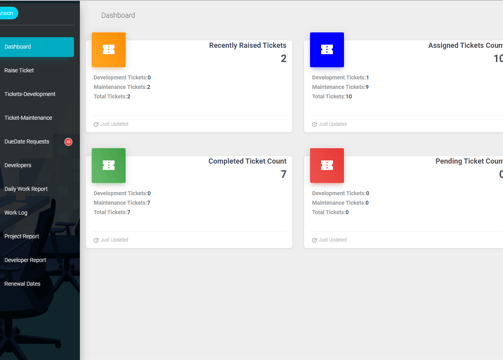Image resolution: width=503 pixels, height=360 pixels.
Task: Click refresh icon in Pending Ticket Count card
Action: (314, 240)
